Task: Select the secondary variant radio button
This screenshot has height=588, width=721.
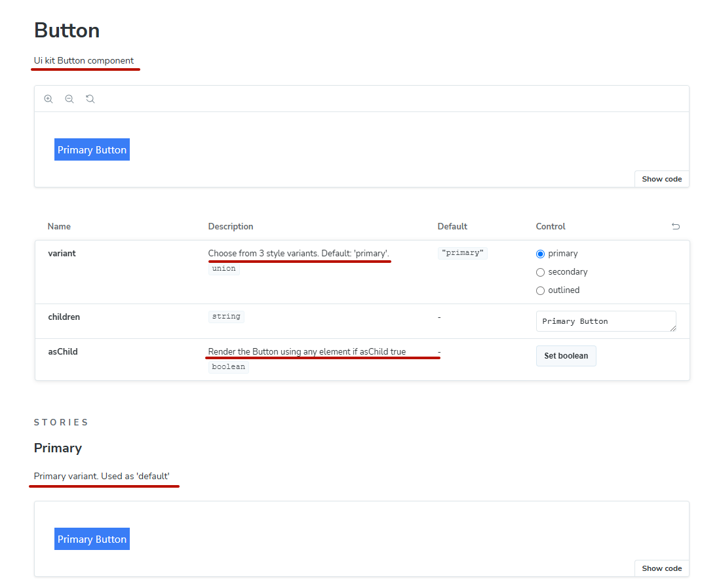Action: pyautogui.click(x=540, y=272)
